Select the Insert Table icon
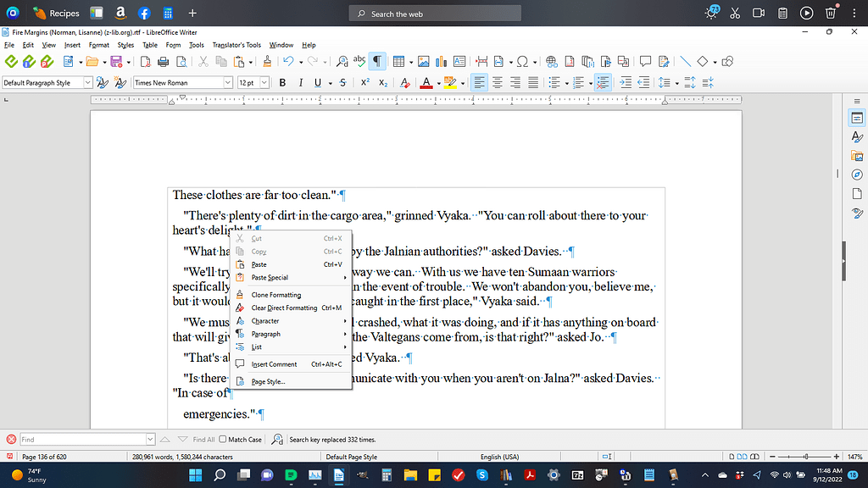Image resolution: width=868 pixels, height=488 pixels. [x=398, y=61]
